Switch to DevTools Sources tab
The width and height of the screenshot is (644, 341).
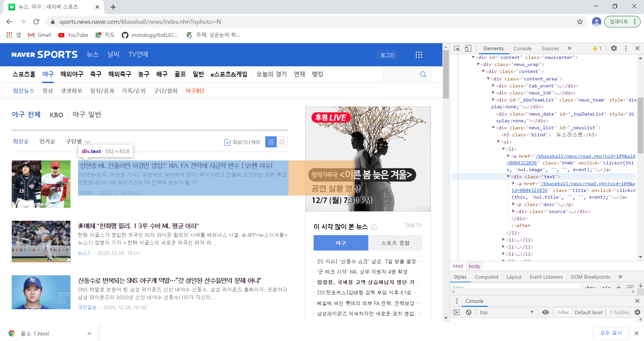(x=550, y=48)
